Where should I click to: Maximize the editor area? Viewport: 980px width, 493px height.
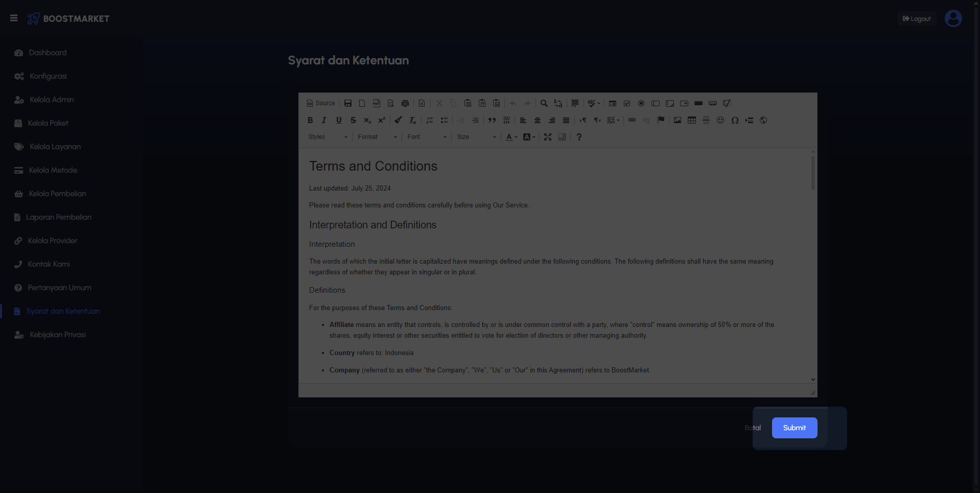click(x=548, y=137)
